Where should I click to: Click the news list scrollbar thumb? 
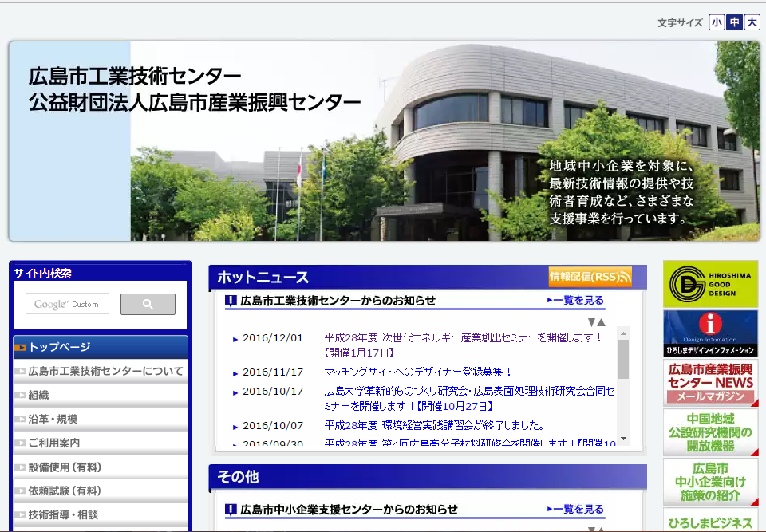[x=623, y=359]
